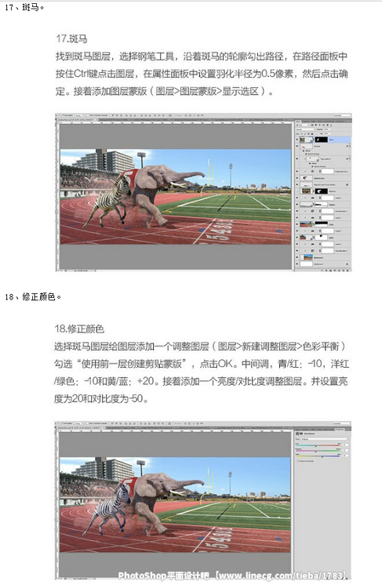Click Lock image pixels brush icon

305,134
